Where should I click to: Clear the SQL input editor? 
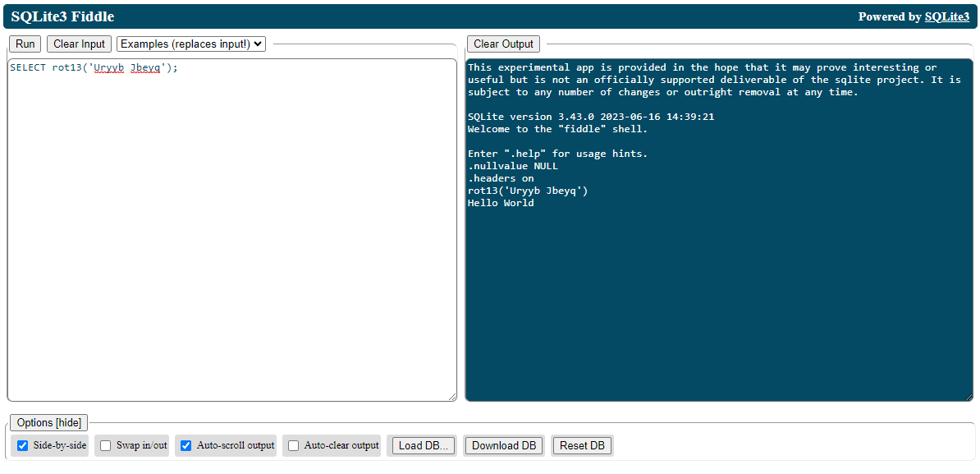pyautogui.click(x=79, y=44)
